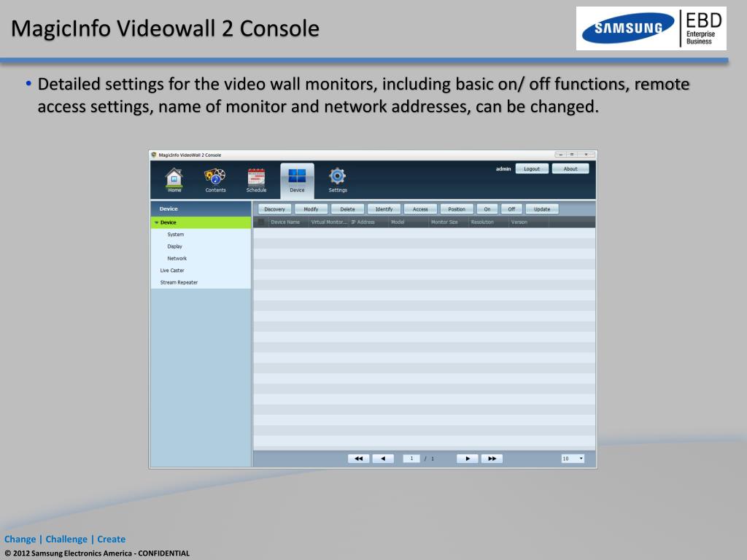Click the Identify button
The image size is (747, 560).
click(x=384, y=209)
